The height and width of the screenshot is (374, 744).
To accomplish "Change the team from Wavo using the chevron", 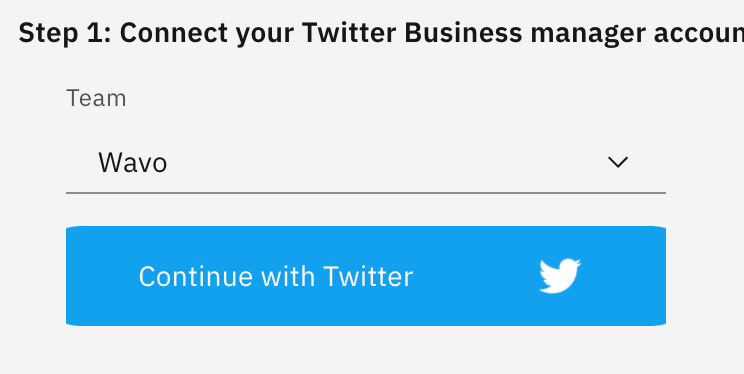I will click(618, 162).
